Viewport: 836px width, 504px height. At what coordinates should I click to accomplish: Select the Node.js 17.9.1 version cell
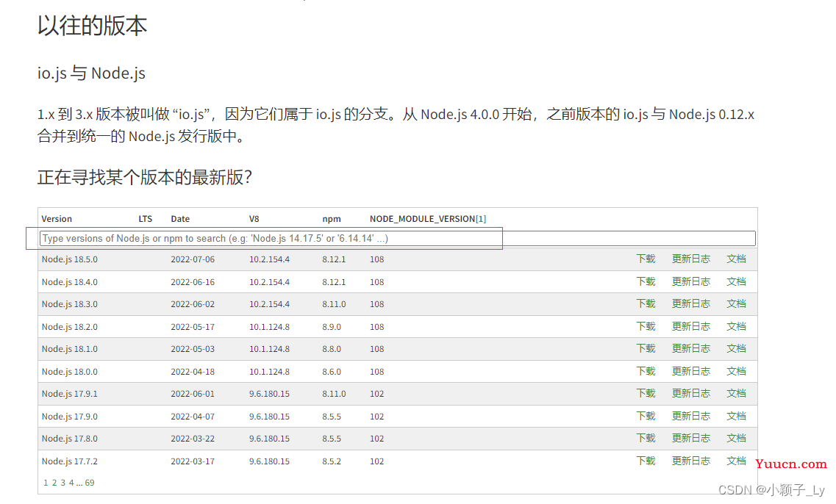point(70,394)
